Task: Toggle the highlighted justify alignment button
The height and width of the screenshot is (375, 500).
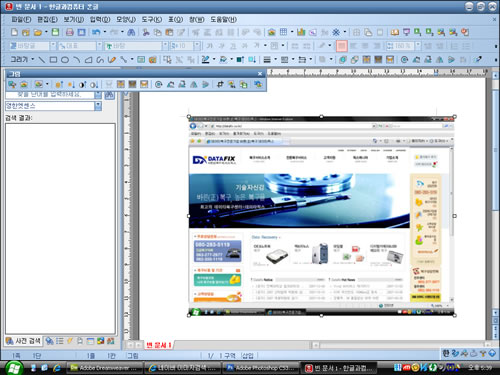Action: click(342, 46)
